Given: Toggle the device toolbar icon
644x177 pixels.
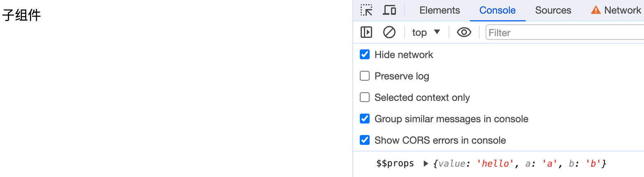Looking at the screenshot, I should point(389,10).
